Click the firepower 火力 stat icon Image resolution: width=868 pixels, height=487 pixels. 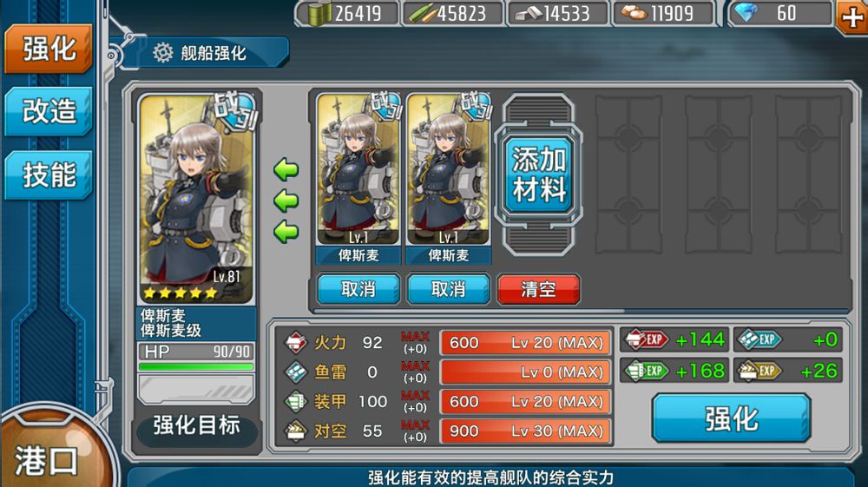[x=296, y=342]
